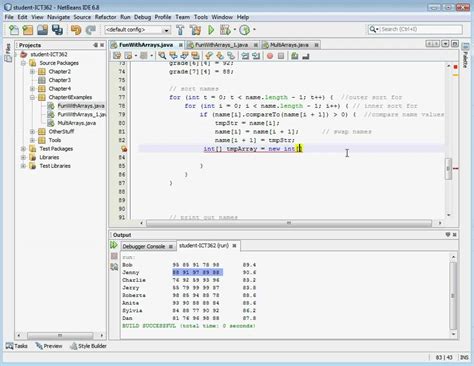This screenshot has width=474, height=366.
Task: Click the green re-run arrows in Output
Action: click(114, 245)
